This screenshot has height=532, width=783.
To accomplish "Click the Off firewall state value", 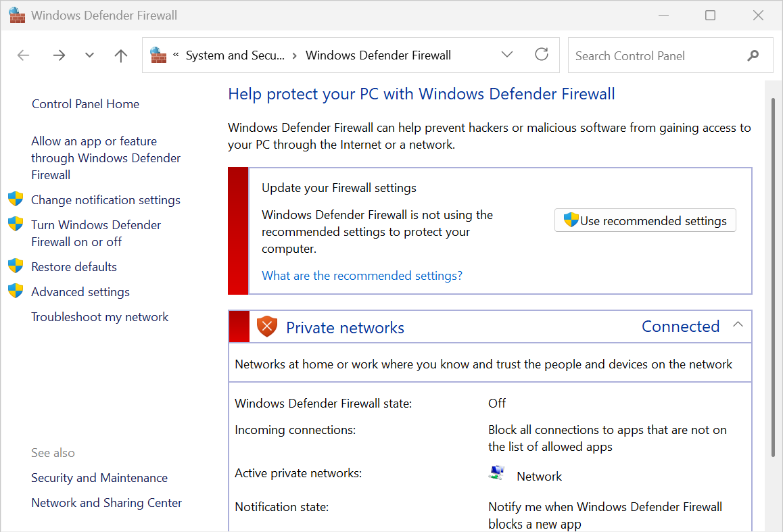I will click(x=497, y=404).
